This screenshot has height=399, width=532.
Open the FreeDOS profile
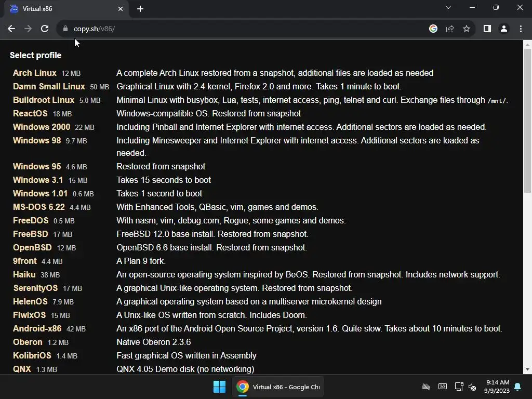point(31,220)
